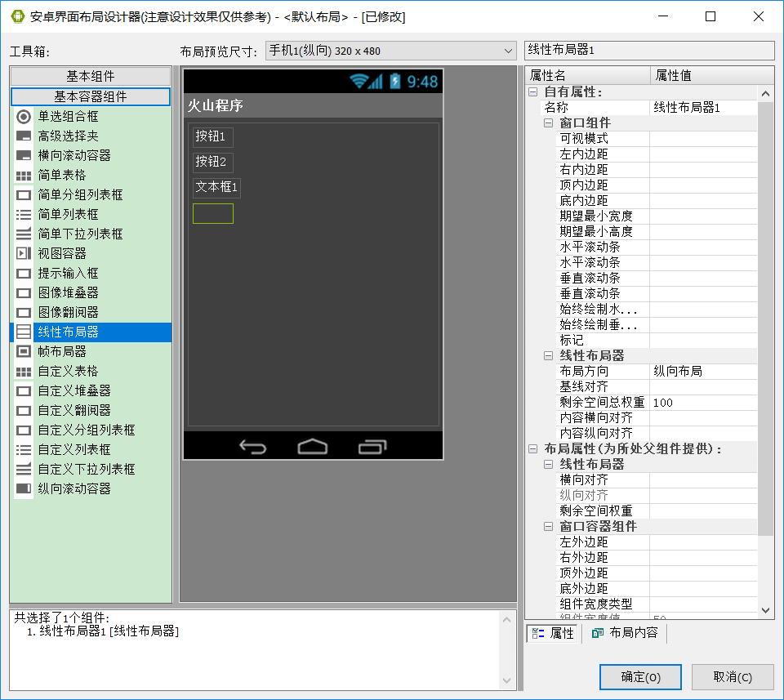The height and width of the screenshot is (700, 784).
Task: Edit the 名称 property value
Action: 703,108
